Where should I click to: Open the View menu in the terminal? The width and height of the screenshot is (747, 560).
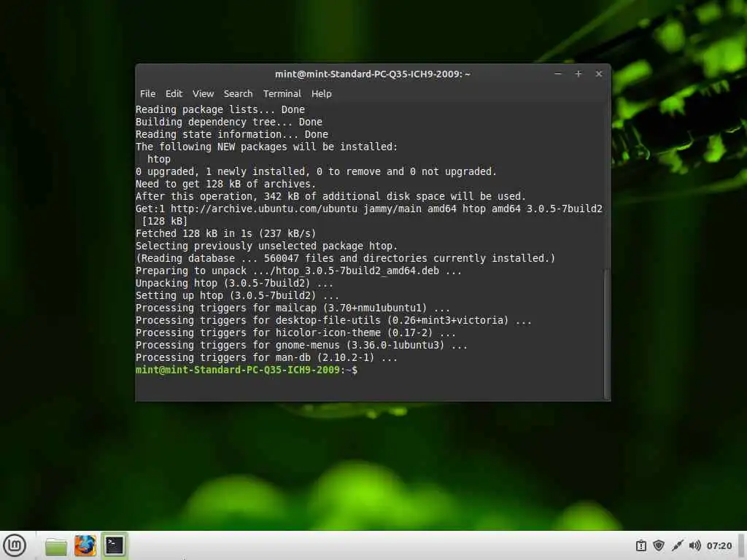[x=203, y=94]
